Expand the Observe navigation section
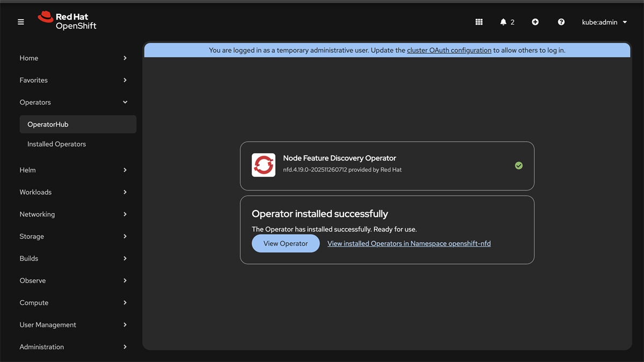This screenshot has width=644, height=362. [74, 280]
